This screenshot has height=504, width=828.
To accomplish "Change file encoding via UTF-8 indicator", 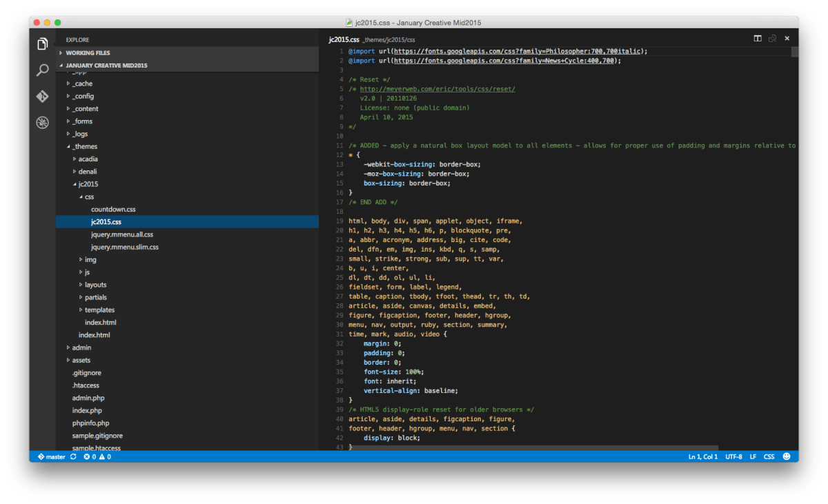I will (x=733, y=456).
